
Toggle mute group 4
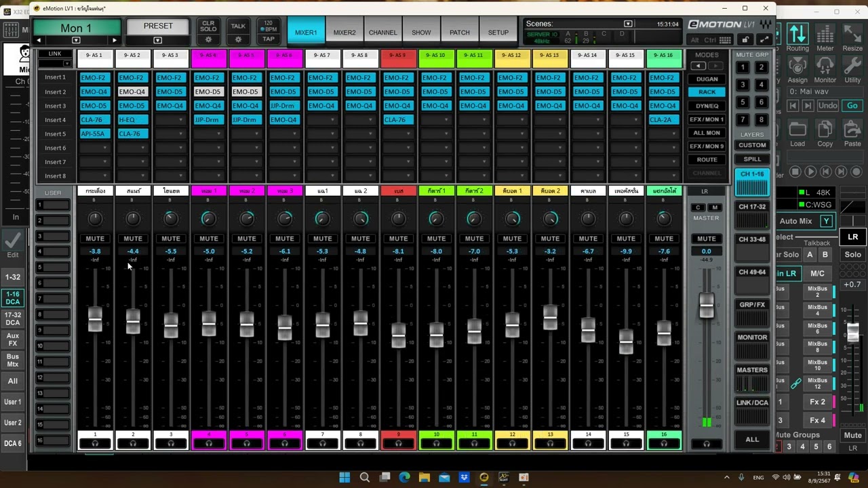click(x=762, y=85)
